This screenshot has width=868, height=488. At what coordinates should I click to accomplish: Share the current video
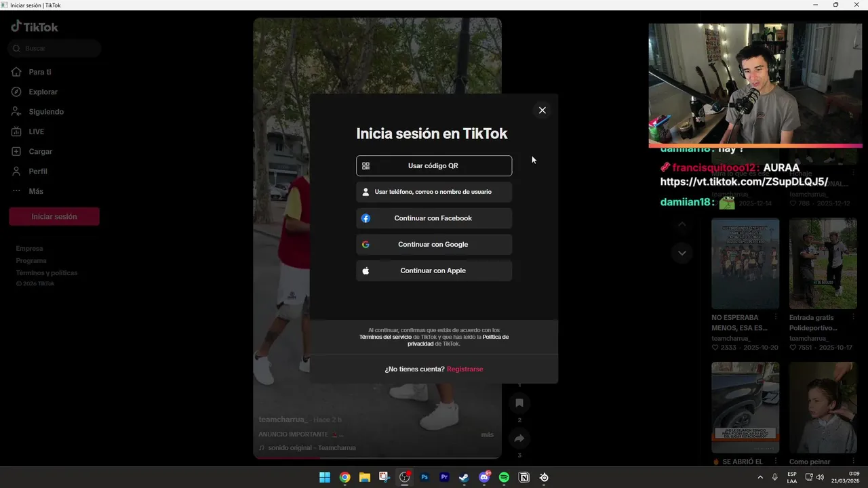point(519,438)
